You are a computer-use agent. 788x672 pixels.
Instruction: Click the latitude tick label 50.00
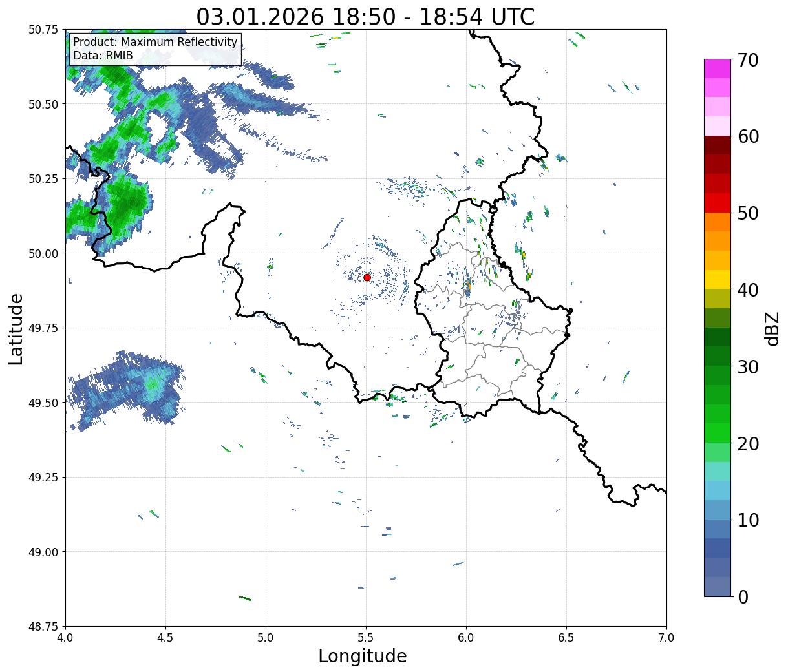pyautogui.click(x=43, y=253)
